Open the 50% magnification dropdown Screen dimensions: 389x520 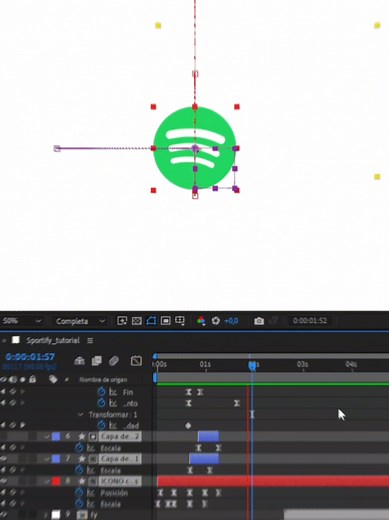pos(22,321)
